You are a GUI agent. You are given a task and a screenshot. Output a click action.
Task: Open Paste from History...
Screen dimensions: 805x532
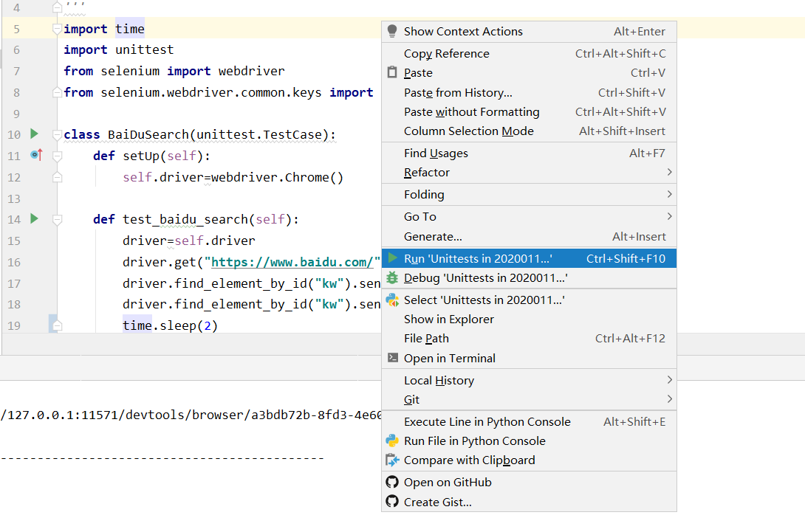529,92
